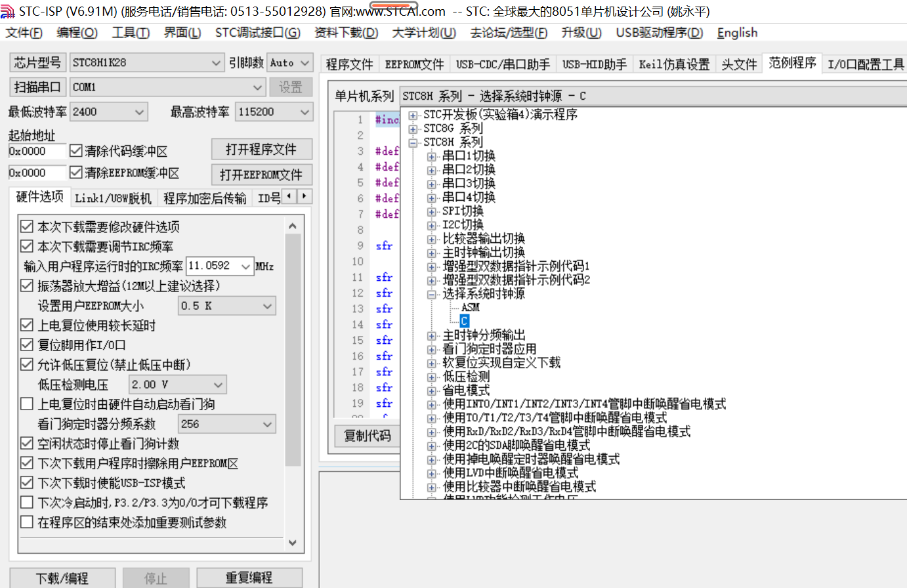Image resolution: width=907 pixels, height=588 pixels.
Task: Open Keil仿真设置 tab
Action: [674, 64]
